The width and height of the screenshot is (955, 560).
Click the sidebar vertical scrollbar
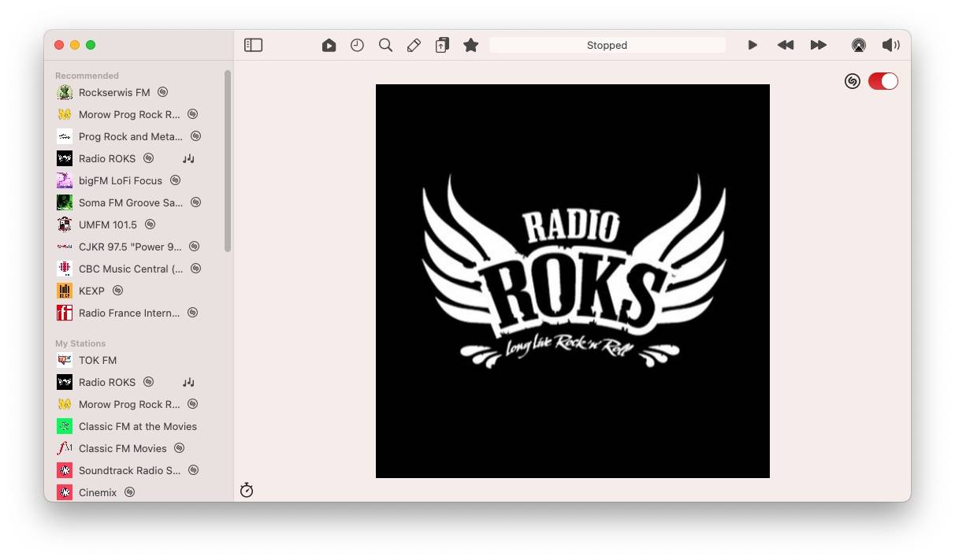(228, 161)
